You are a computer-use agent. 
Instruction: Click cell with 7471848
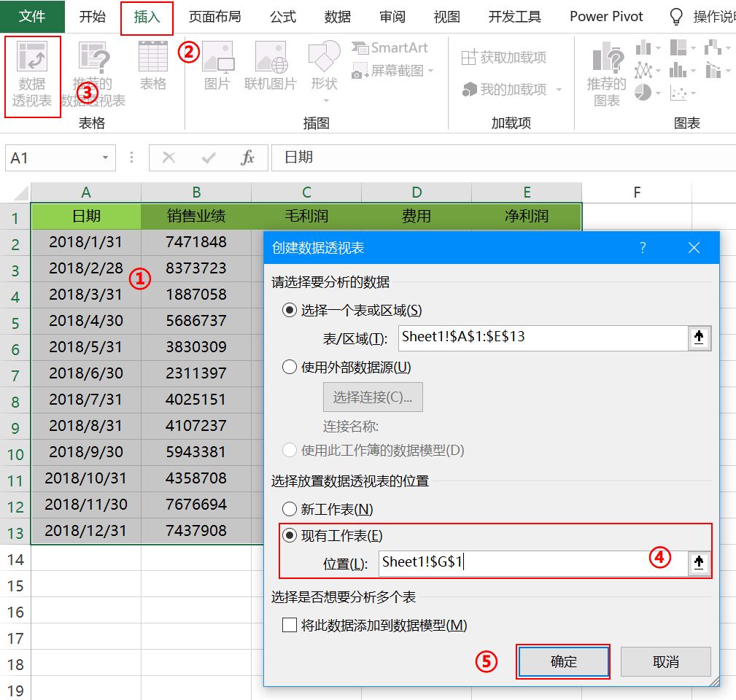196,242
